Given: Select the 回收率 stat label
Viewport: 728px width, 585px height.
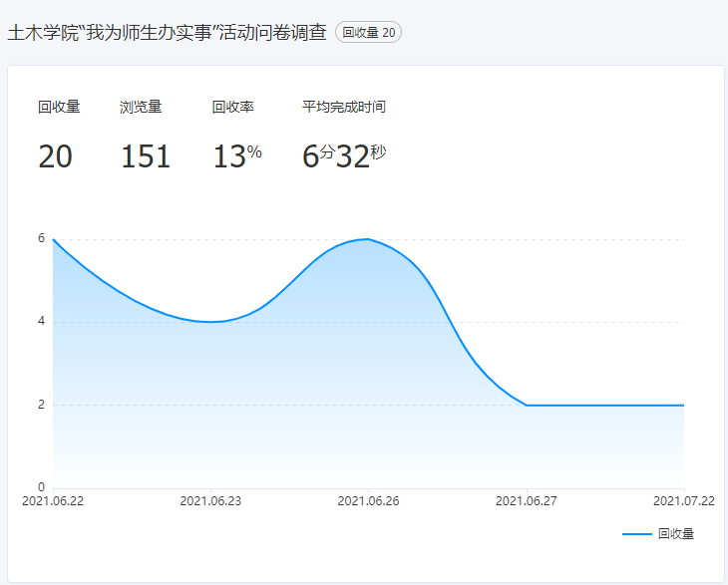Looking at the screenshot, I should coord(232,107).
